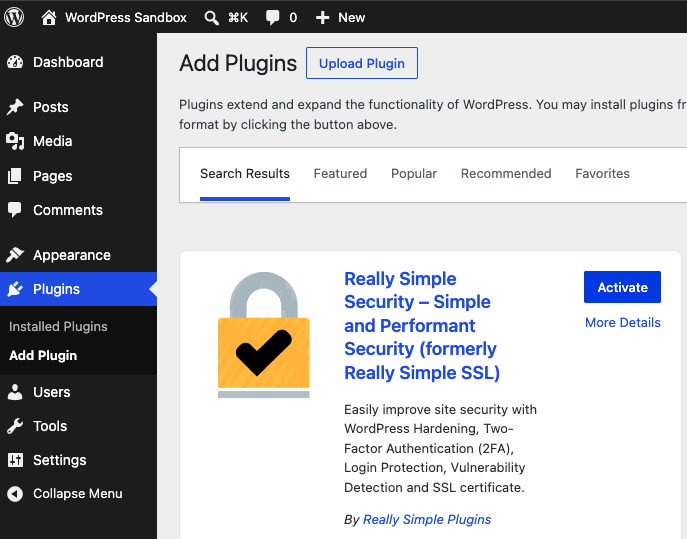Click the padlock plugin thumbnail
The width and height of the screenshot is (687, 539).
click(264, 335)
